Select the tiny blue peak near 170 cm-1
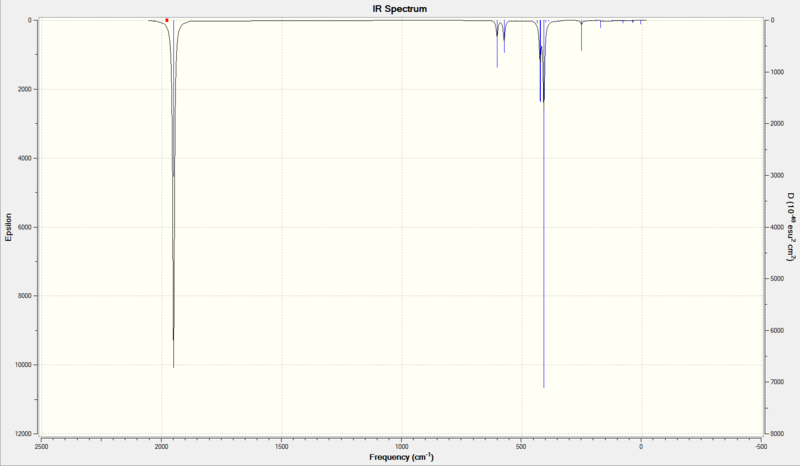This screenshot has height=466, width=800. click(x=601, y=24)
